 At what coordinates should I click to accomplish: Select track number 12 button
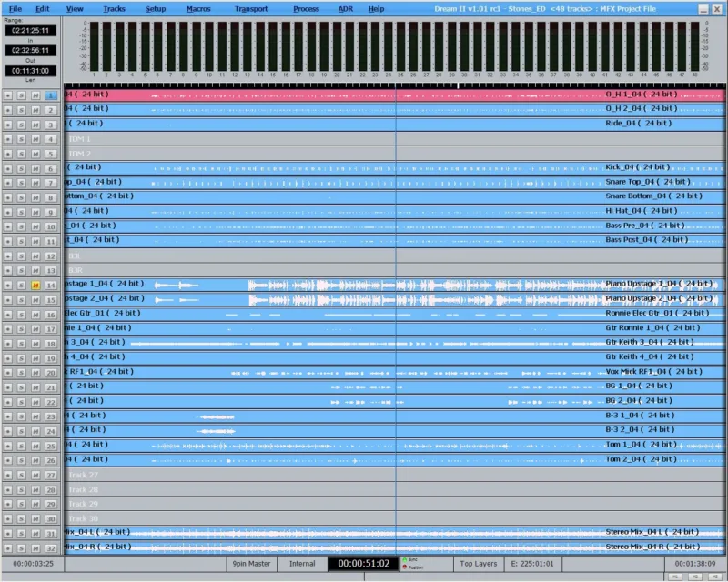click(51, 256)
